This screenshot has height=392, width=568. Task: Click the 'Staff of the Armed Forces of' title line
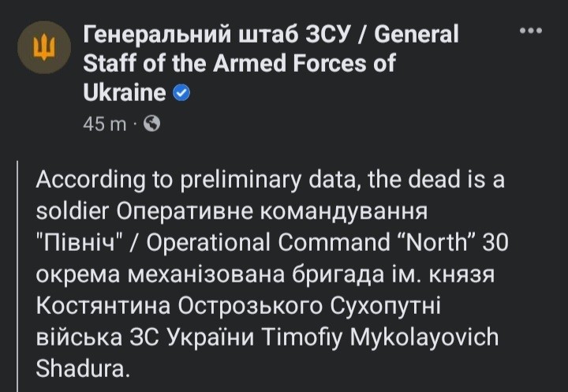pos(239,64)
